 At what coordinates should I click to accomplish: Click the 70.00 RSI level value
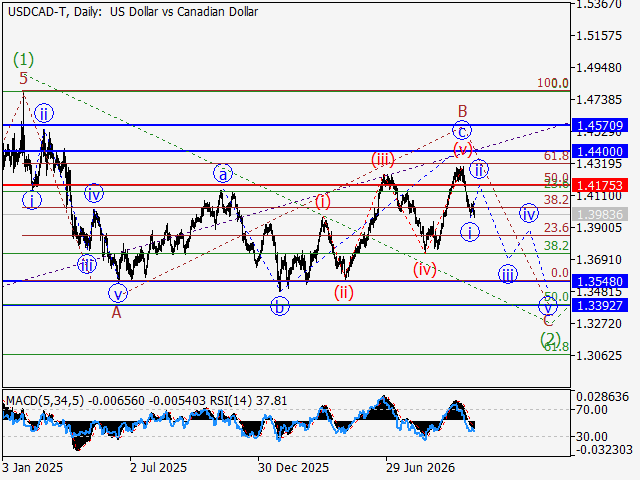click(x=592, y=409)
